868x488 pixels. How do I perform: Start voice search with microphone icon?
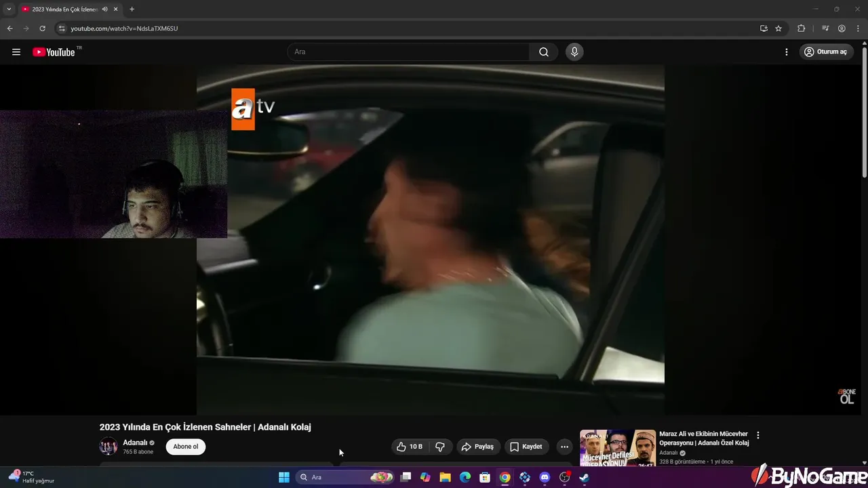[x=574, y=52]
